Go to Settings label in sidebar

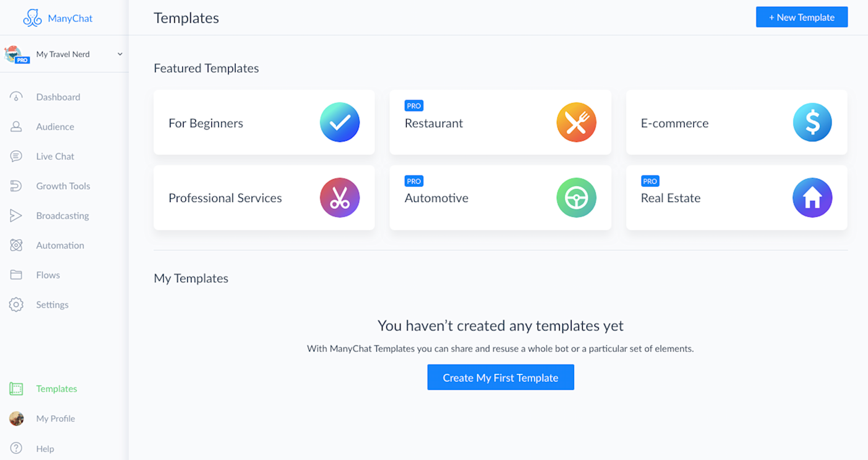(53, 305)
